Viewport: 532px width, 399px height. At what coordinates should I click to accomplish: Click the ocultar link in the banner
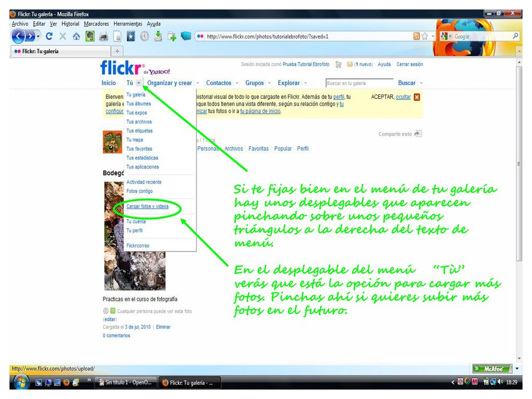point(403,97)
